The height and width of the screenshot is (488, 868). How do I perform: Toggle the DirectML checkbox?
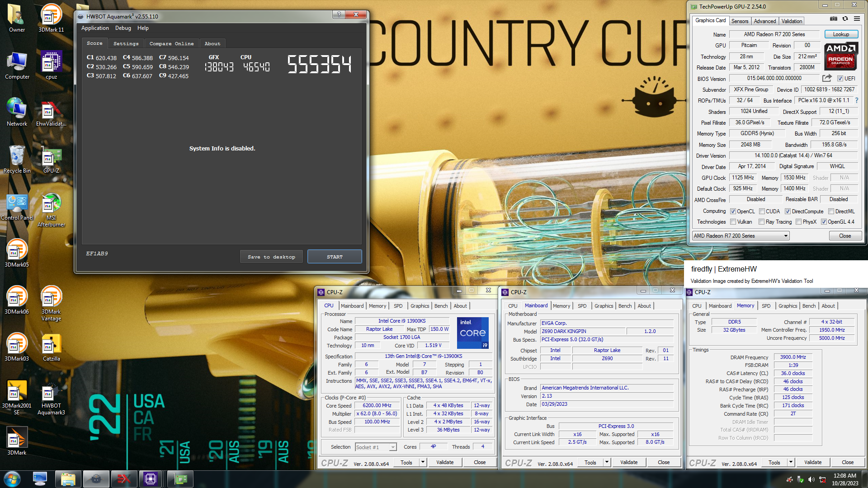point(831,211)
